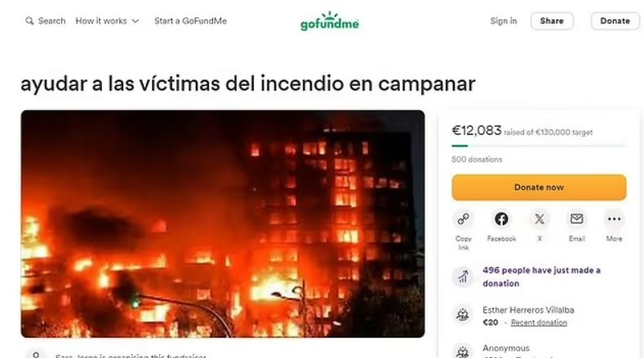The image size is (644, 358).
Task: Open Start a GoFundMe menu item
Action: 190,21
